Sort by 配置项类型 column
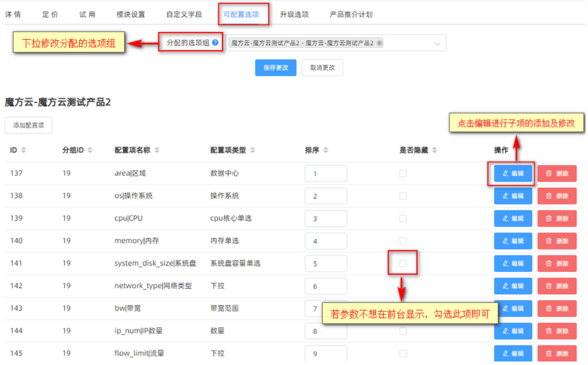 click(252, 150)
